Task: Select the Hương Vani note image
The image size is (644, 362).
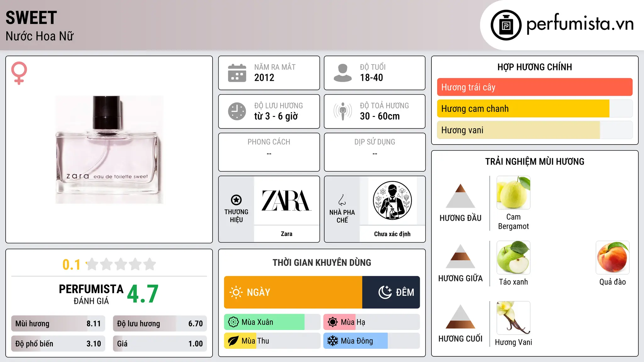Action: click(514, 318)
